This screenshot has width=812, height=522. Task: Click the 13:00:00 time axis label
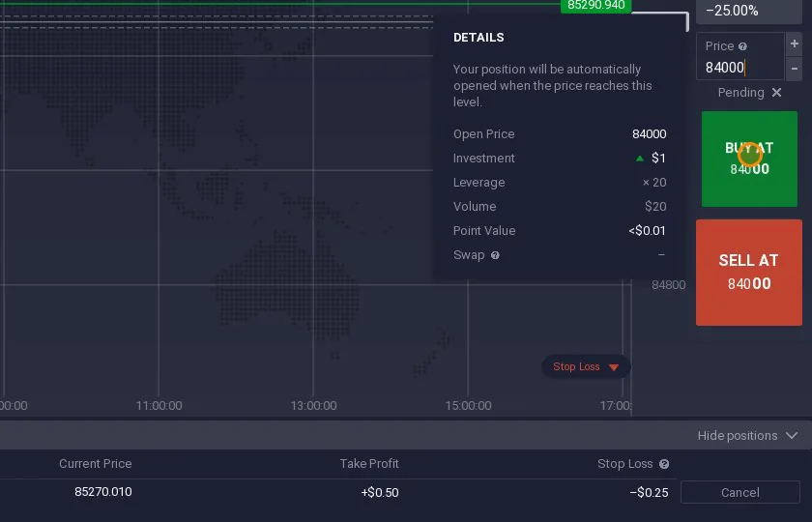(313, 405)
